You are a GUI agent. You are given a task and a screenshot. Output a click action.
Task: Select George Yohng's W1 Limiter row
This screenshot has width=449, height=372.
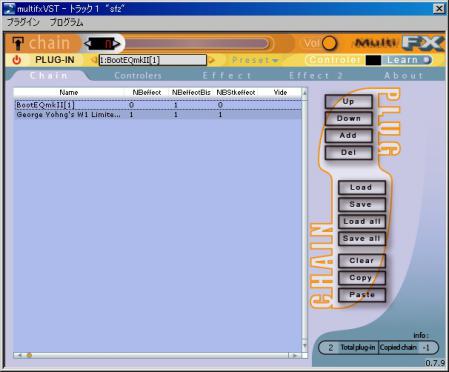tap(158, 115)
